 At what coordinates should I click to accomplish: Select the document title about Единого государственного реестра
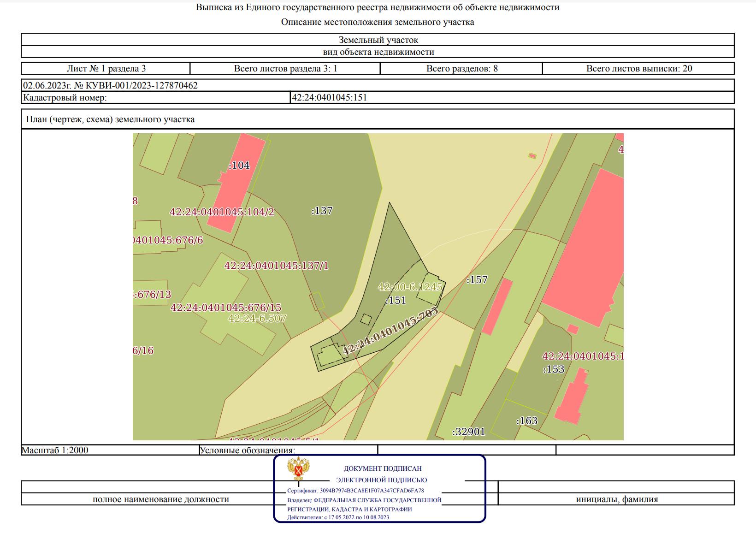tap(378, 7)
